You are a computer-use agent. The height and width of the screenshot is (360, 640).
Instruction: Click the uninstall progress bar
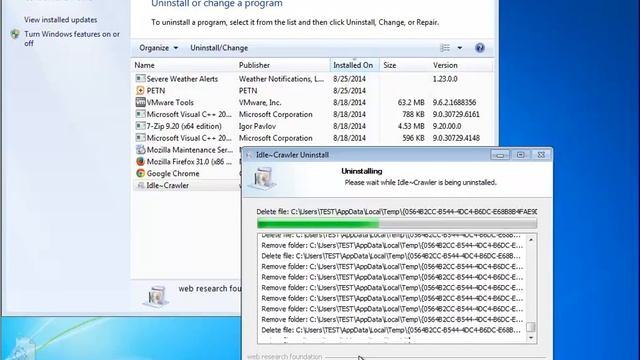[397, 223]
